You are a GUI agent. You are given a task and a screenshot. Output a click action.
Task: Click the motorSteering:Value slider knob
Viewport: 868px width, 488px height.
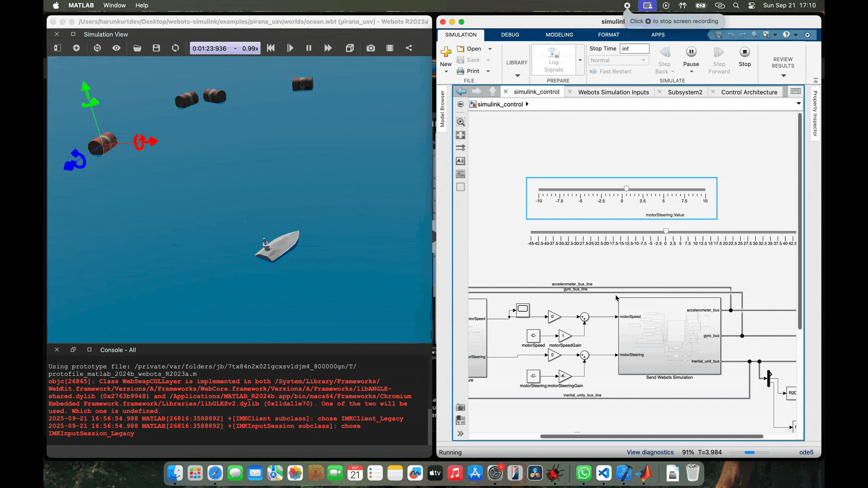[626, 188]
